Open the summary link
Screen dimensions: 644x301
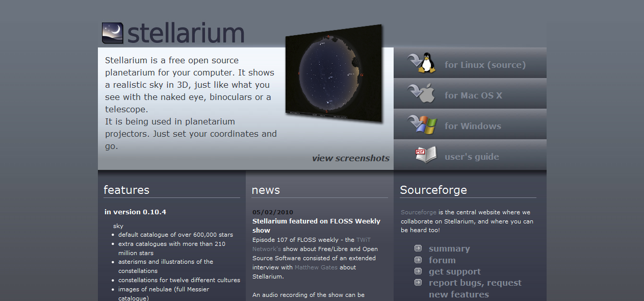point(449,248)
